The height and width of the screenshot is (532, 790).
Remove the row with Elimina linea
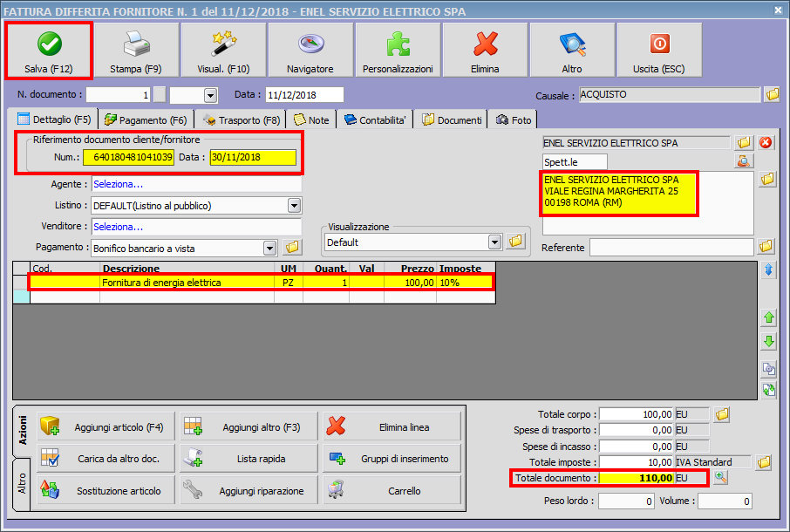(x=392, y=427)
